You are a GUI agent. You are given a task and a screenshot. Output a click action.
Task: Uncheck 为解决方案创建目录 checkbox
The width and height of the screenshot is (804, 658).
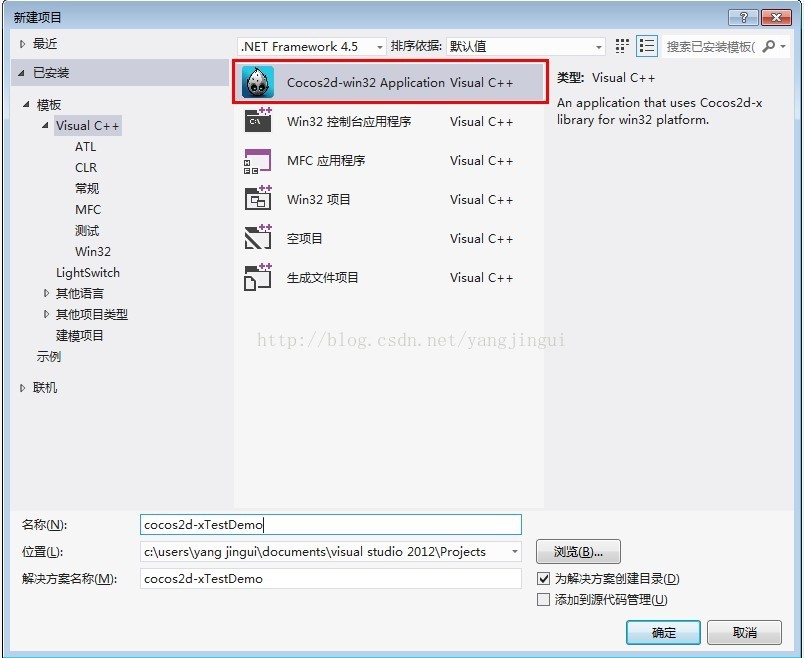click(543, 579)
